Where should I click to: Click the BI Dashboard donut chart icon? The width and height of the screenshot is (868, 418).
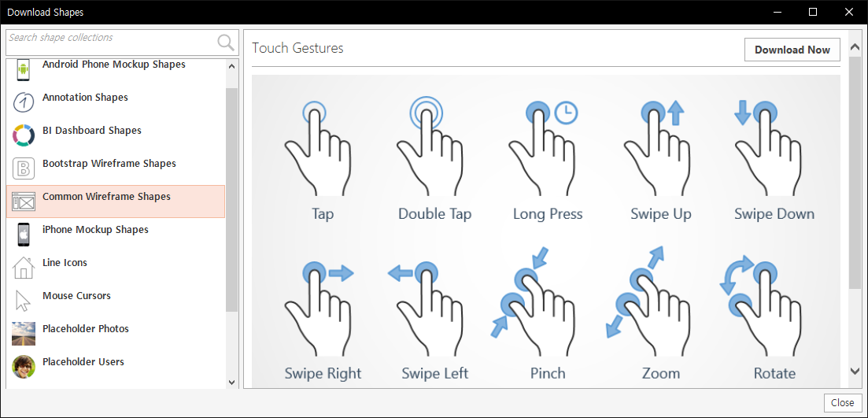coord(24,135)
